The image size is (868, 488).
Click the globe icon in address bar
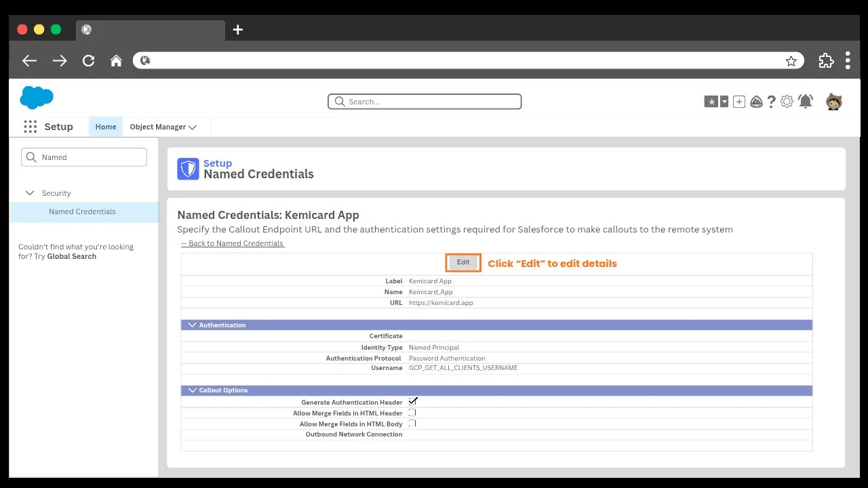click(x=144, y=61)
